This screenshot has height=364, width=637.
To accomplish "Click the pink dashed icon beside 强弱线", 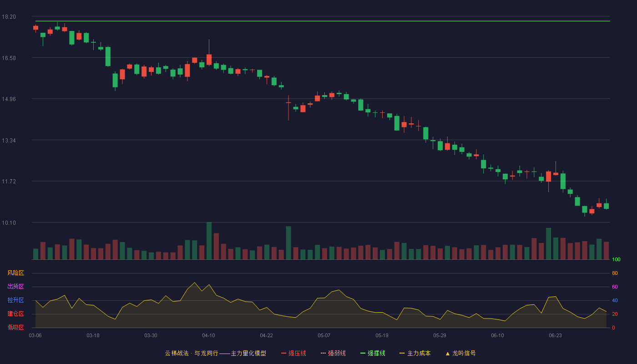I will tap(324, 353).
